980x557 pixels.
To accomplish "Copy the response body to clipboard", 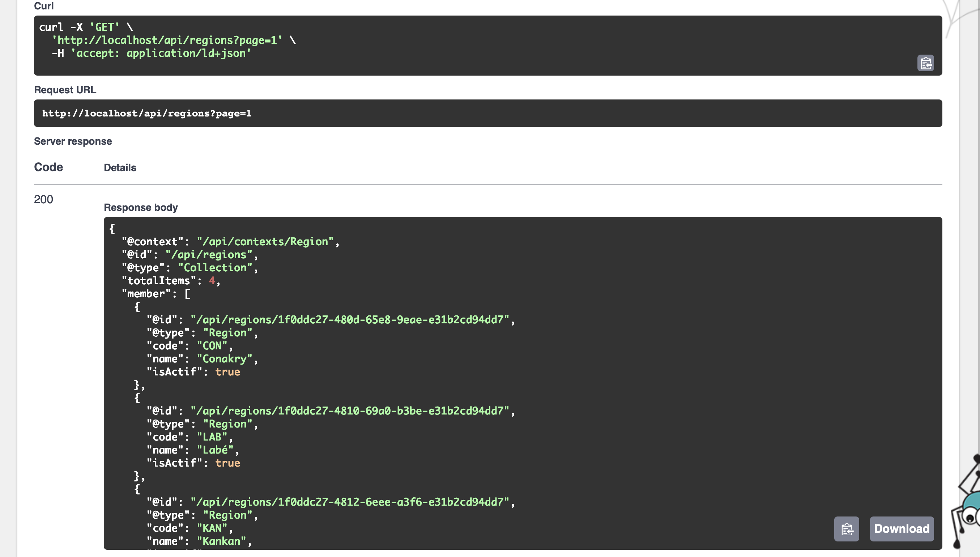I will click(846, 529).
